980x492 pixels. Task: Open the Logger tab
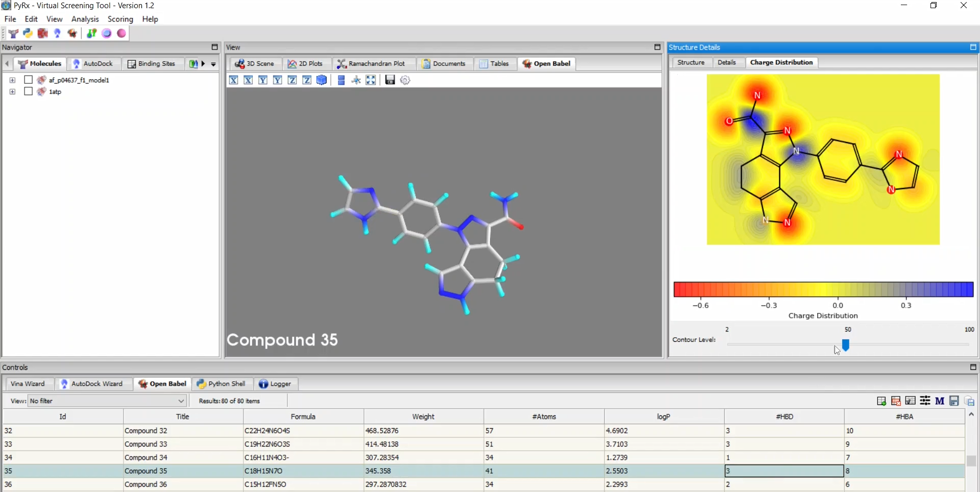[x=275, y=384]
